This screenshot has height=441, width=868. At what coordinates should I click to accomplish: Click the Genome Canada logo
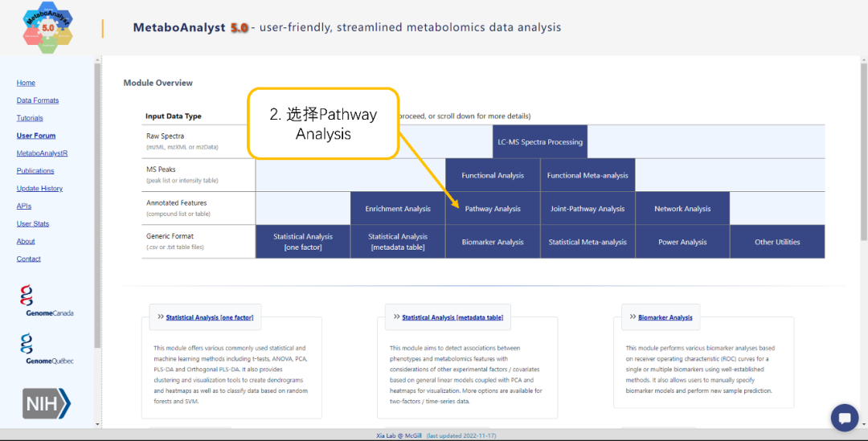47,300
